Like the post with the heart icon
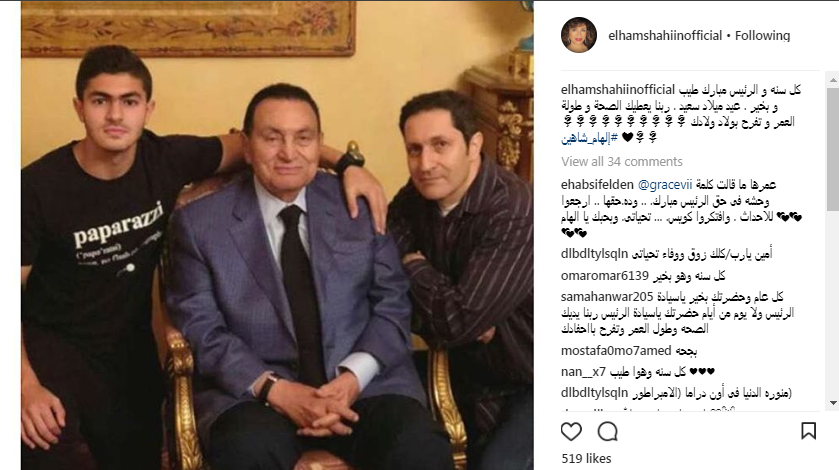The width and height of the screenshot is (839, 470). [571, 431]
